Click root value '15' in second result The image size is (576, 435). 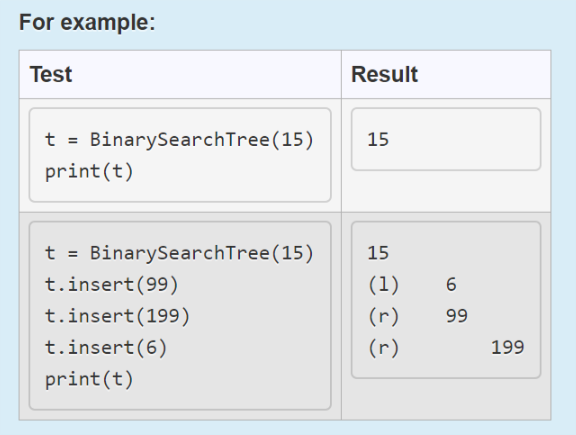pos(378,253)
